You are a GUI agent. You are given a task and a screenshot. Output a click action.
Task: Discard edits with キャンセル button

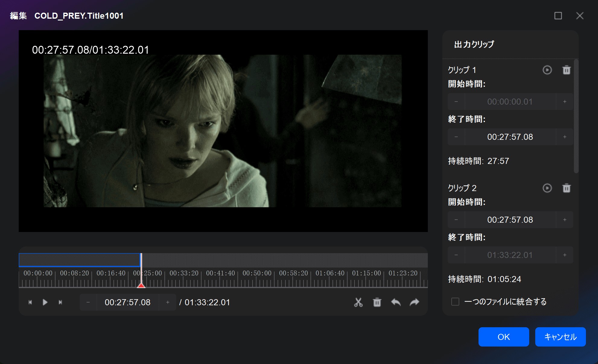click(x=561, y=337)
